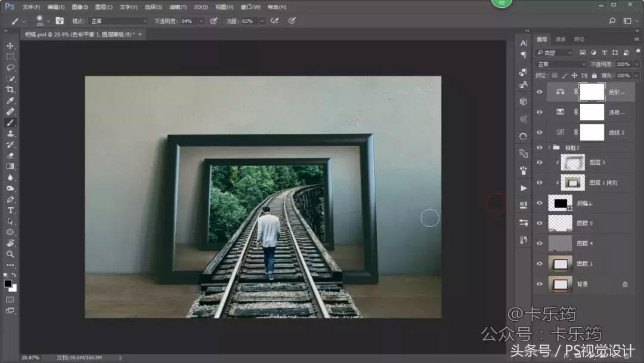Open the blending mode dropdown showing 正常
This screenshot has height=363, width=644.
point(558,63)
